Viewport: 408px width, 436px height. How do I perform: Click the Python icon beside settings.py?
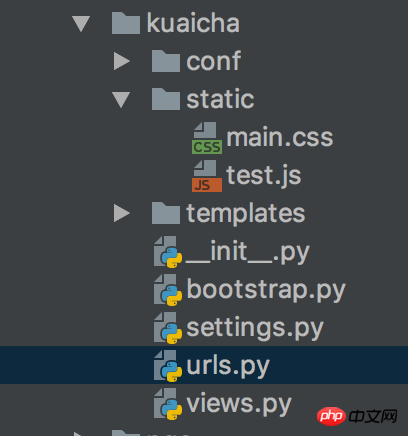click(x=168, y=328)
